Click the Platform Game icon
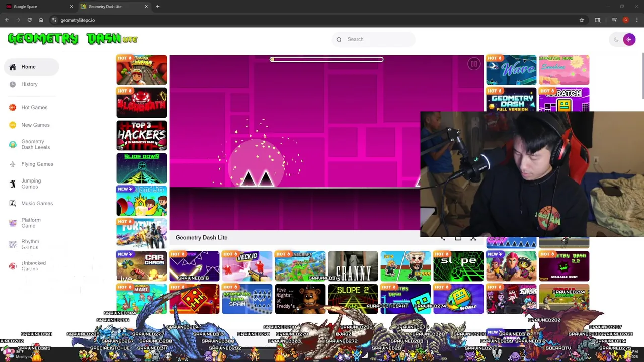The width and height of the screenshot is (644, 362). (13, 223)
